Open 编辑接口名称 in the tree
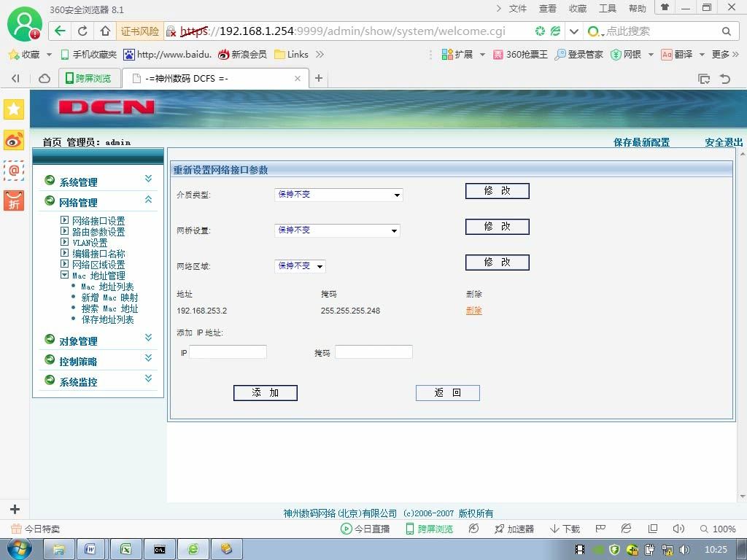The height and width of the screenshot is (560, 747). click(x=98, y=253)
